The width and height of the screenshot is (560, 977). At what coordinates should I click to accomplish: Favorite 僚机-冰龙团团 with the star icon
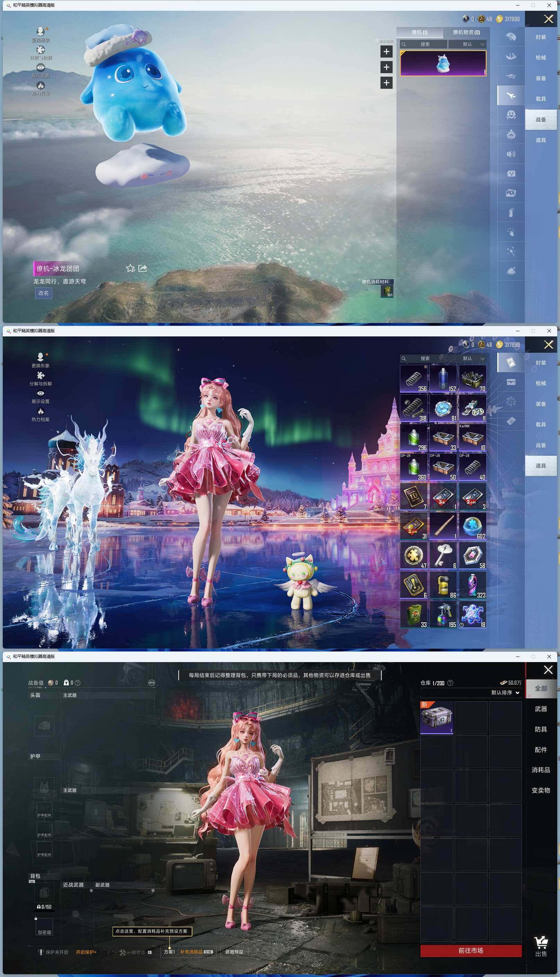(130, 268)
